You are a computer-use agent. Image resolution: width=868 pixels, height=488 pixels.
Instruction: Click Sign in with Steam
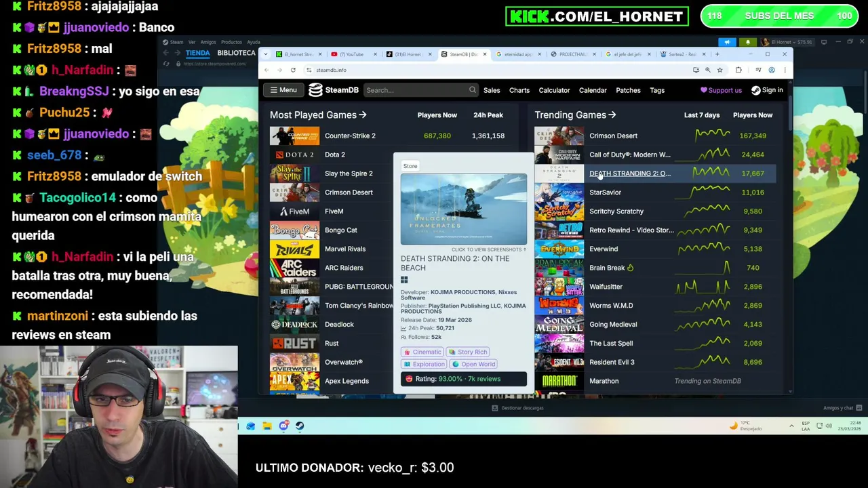(767, 90)
